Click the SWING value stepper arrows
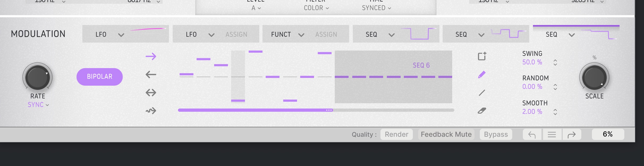 point(555,63)
